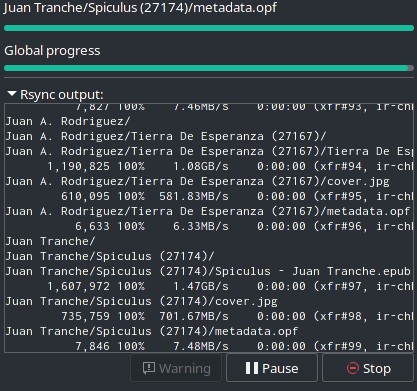Click the current file path heading metadata.opf
This screenshot has height=391, width=417.
pyautogui.click(x=140, y=7)
